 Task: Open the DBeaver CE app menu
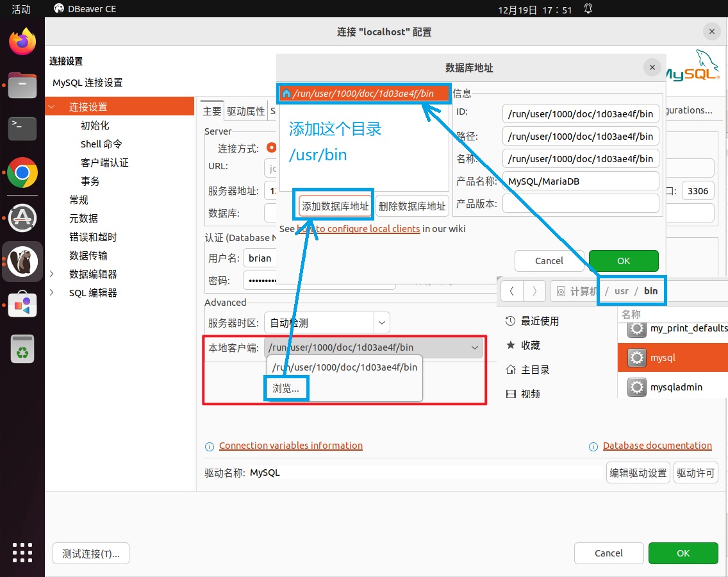pos(85,9)
